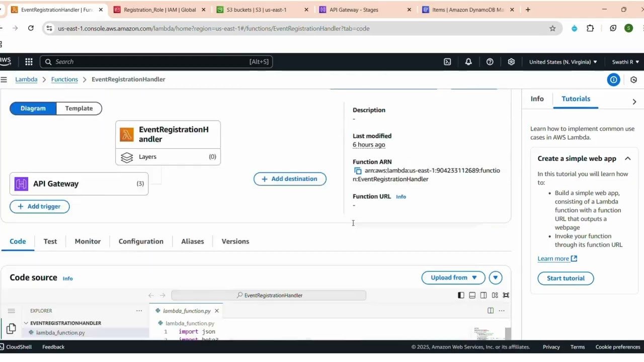Open customize layout icon in editor
The height and width of the screenshot is (362, 644).
pos(495,295)
